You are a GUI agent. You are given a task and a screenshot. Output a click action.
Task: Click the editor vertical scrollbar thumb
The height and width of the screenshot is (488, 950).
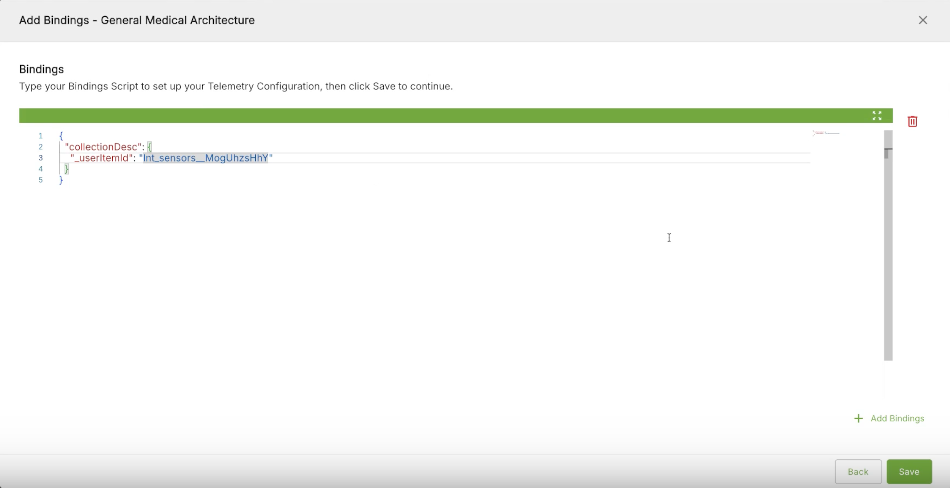(x=887, y=153)
